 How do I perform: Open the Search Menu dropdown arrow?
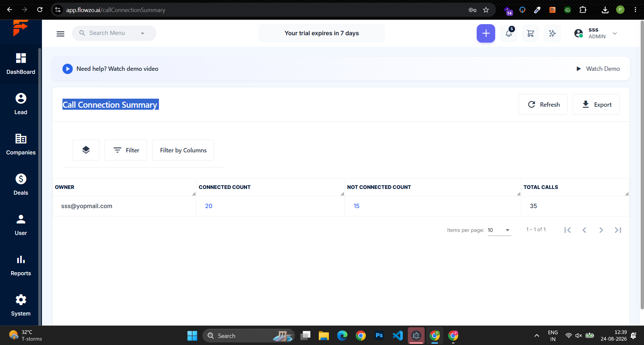[x=142, y=33]
